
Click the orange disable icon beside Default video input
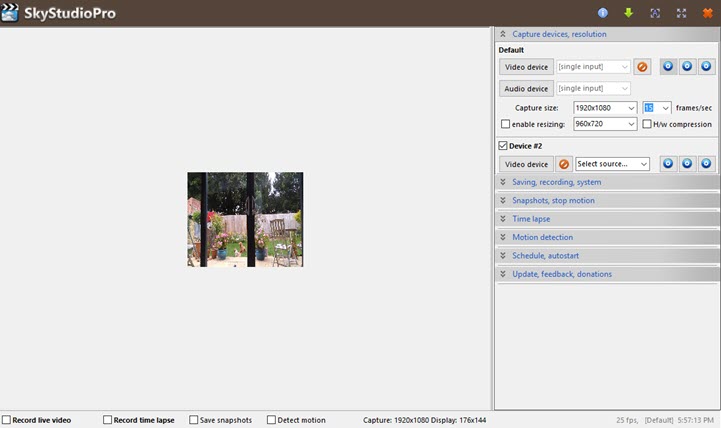642,67
